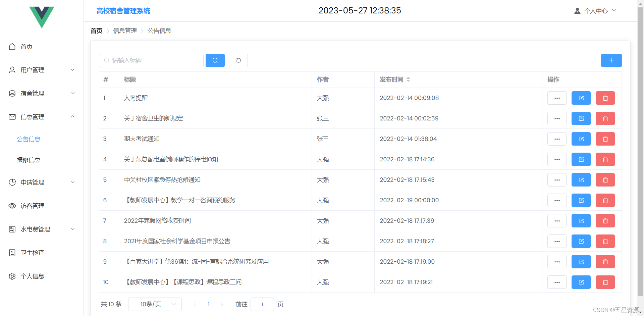Delete 关于东总配电室倒闸操作的停电通知 row
Screen dimensions: 644x316
pos(605,159)
